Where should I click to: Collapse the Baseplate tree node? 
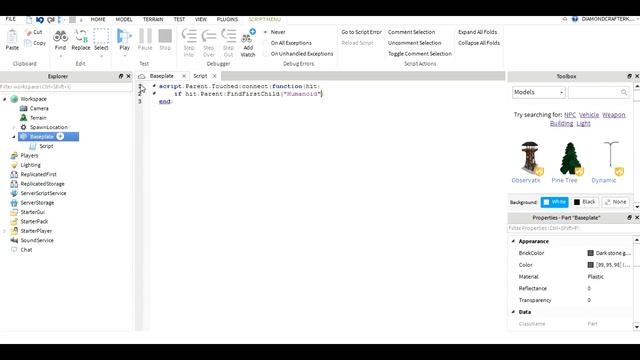click(14, 137)
